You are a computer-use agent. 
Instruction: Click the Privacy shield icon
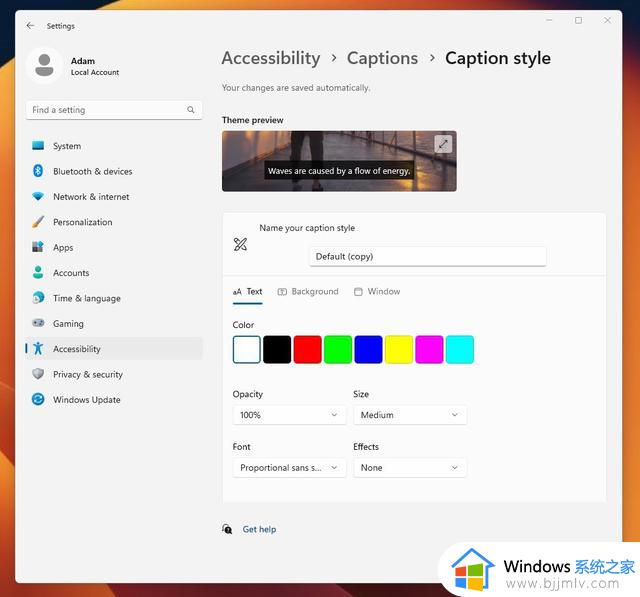(38, 374)
